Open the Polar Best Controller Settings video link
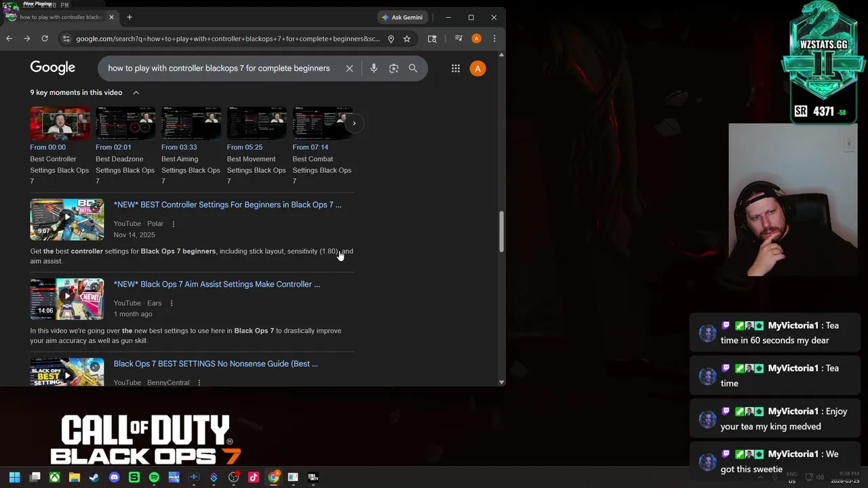This screenshot has width=868, height=488. pyautogui.click(x=227, y=205)
